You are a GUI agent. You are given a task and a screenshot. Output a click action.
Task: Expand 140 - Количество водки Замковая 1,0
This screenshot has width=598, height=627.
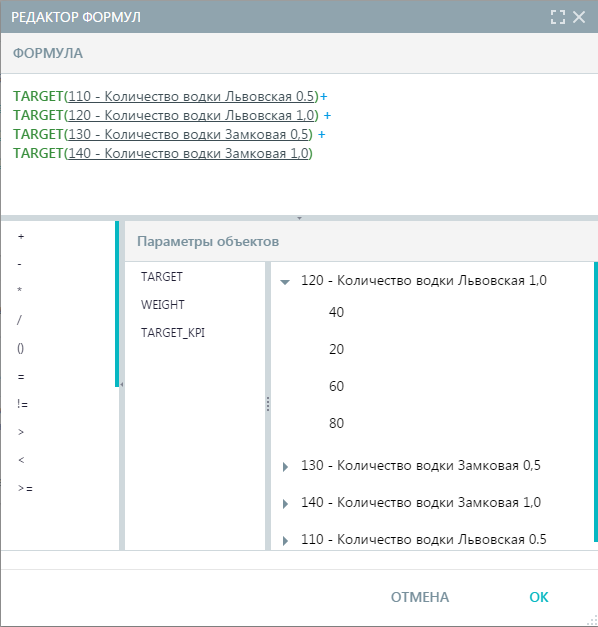(x=285, y=503)
